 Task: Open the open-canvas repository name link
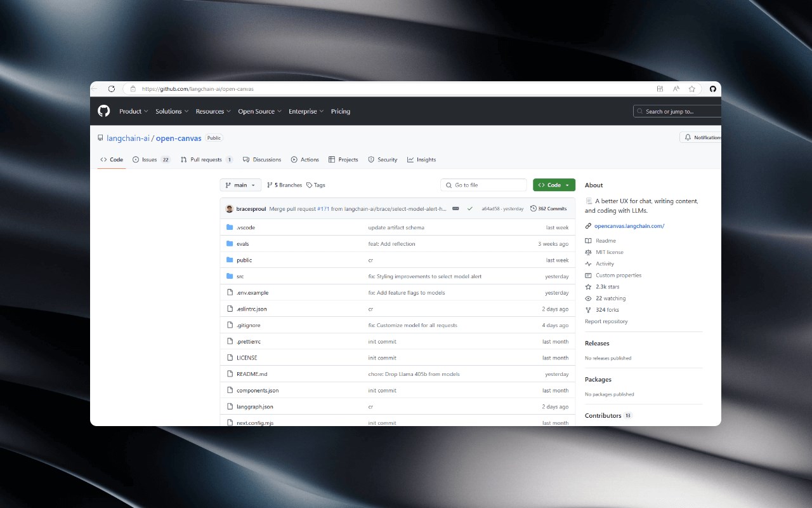click(179, 138)
